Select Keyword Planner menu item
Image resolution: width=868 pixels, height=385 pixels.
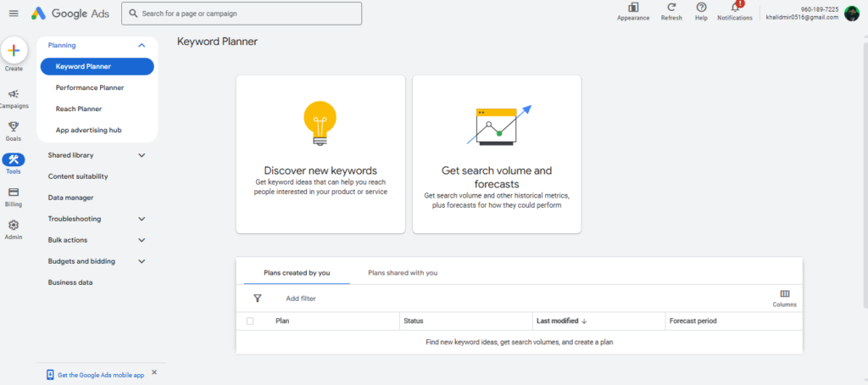[97, 66]
